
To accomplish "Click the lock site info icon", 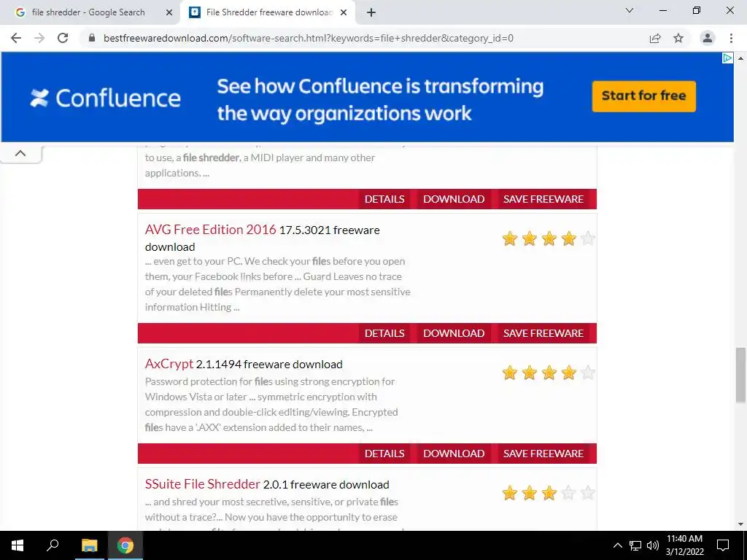I will 92,38.
